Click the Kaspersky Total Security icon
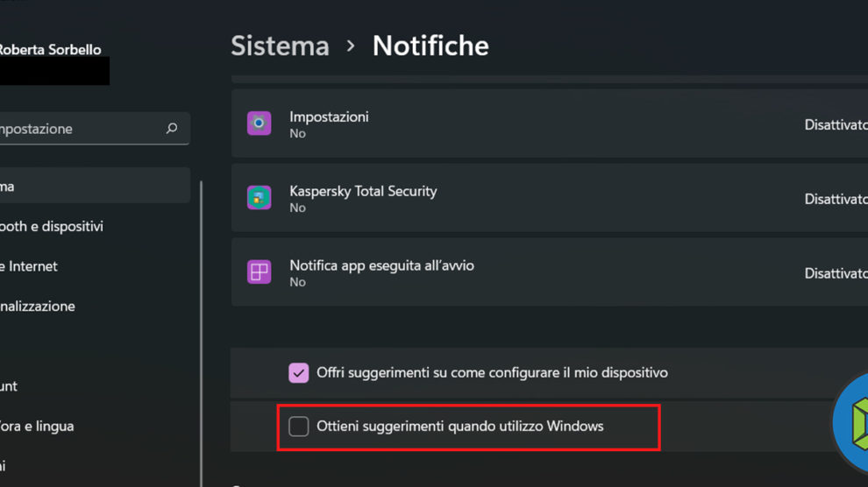 [259, 198]
